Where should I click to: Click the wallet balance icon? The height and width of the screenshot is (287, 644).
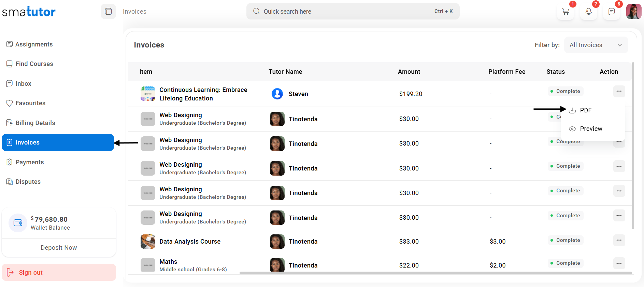[18, 223]
